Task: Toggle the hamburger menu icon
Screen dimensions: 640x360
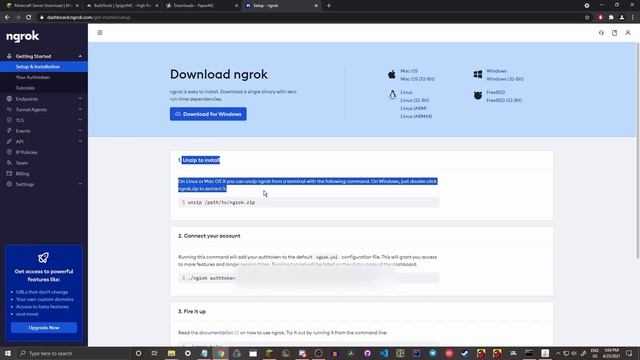Action: click(x=100, y=33)
